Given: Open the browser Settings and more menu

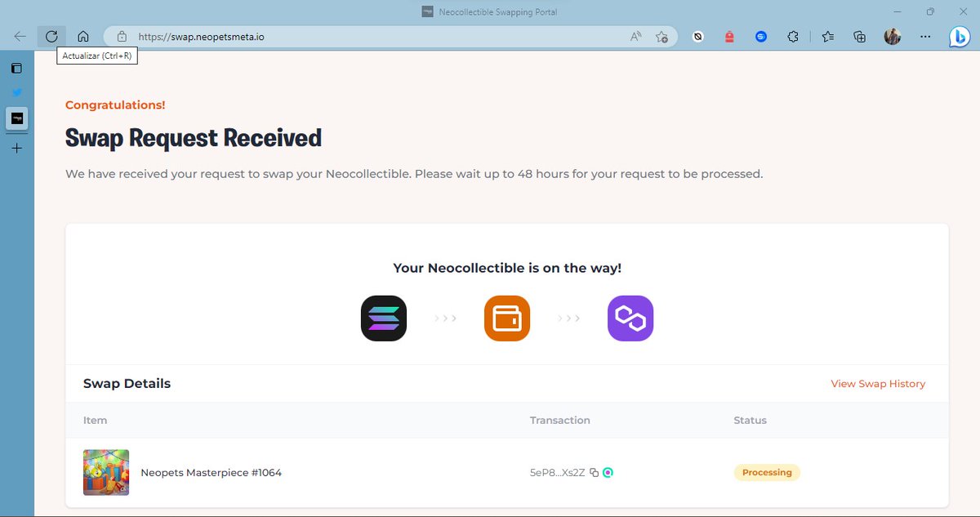Looking at the screenshot, I should click(x=925, y=37).
